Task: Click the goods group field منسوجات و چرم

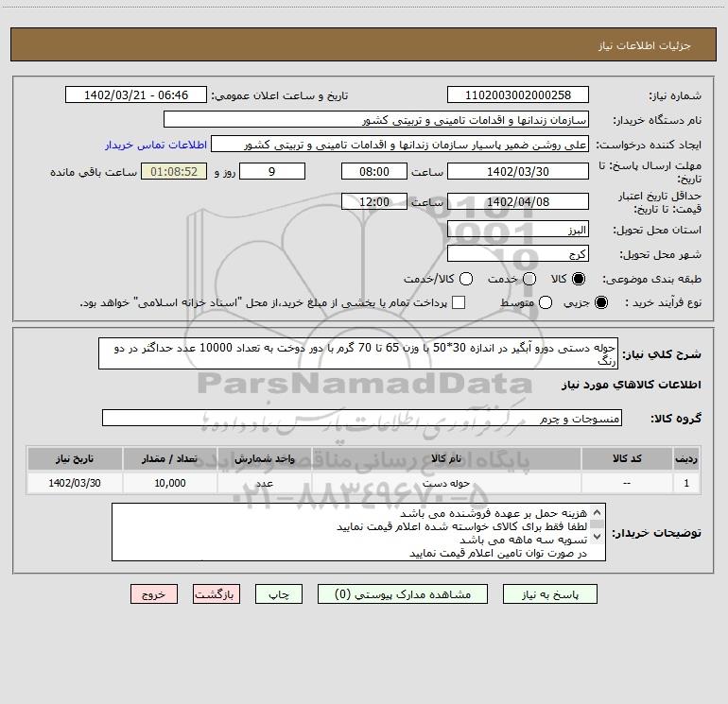Action: [x=362, y=418]
